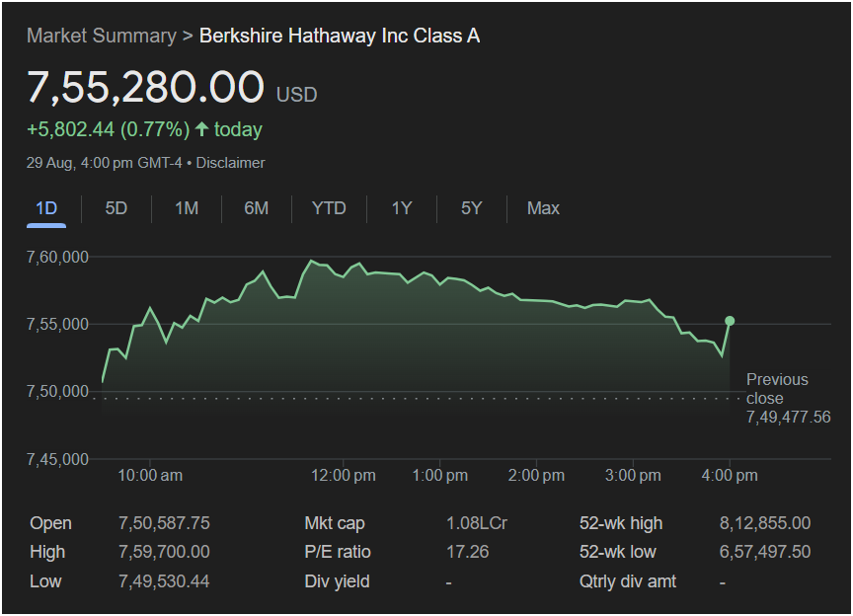The width and height of the screenshot is (853, 616).
Task: Click the Previous close label
Action: [x=776, y=389]
